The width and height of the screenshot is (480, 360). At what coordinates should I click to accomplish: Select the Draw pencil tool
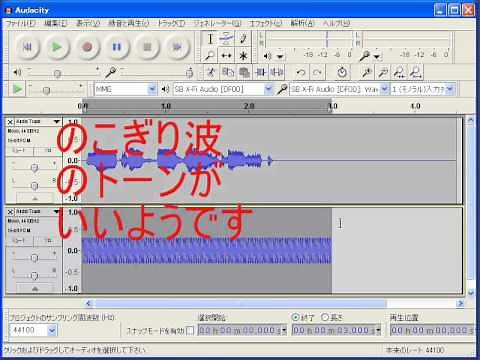click(243, 39)
